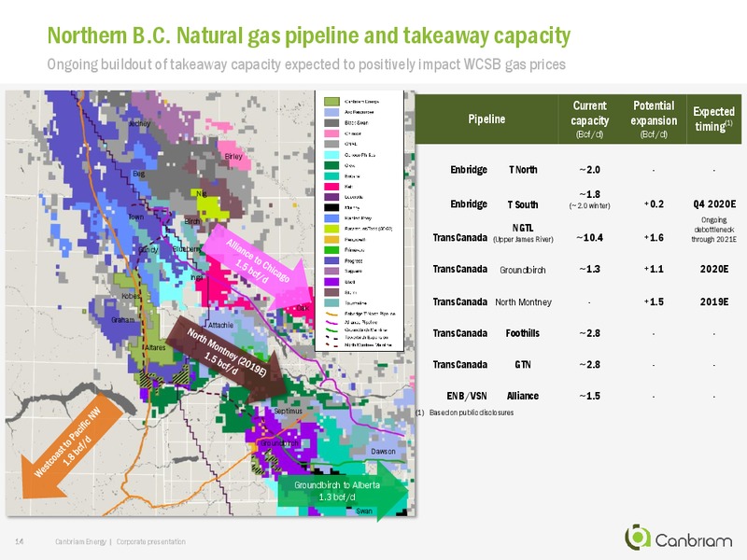Viewport: 747px width, 560px height.
Task: Click 'Groundbirch' in the pipeline table
Action: [x=523, y=270]
